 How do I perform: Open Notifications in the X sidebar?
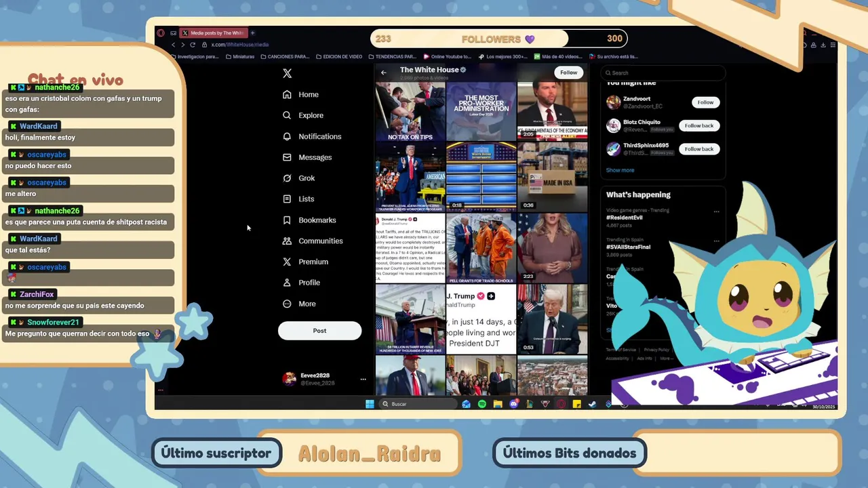[311, 136]
